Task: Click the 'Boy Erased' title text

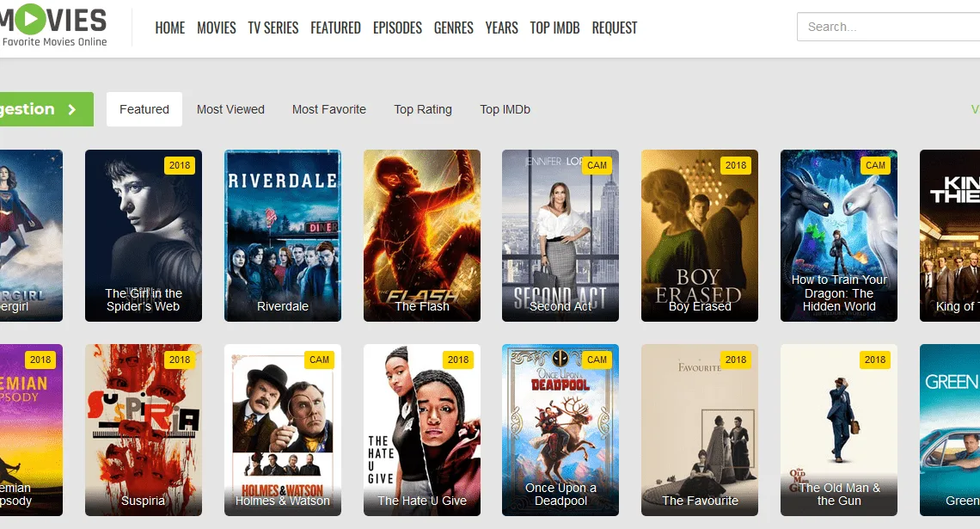Action: tap(700, 306)
